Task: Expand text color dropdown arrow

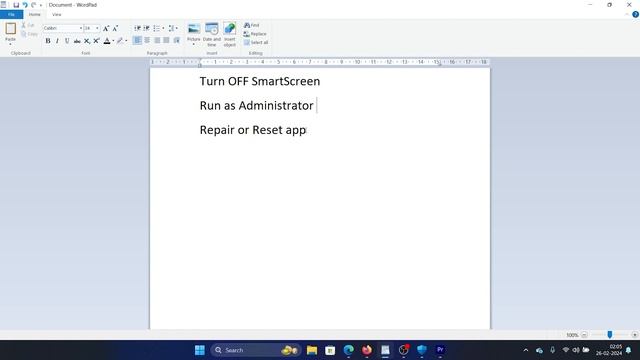Action: point(113,41)
